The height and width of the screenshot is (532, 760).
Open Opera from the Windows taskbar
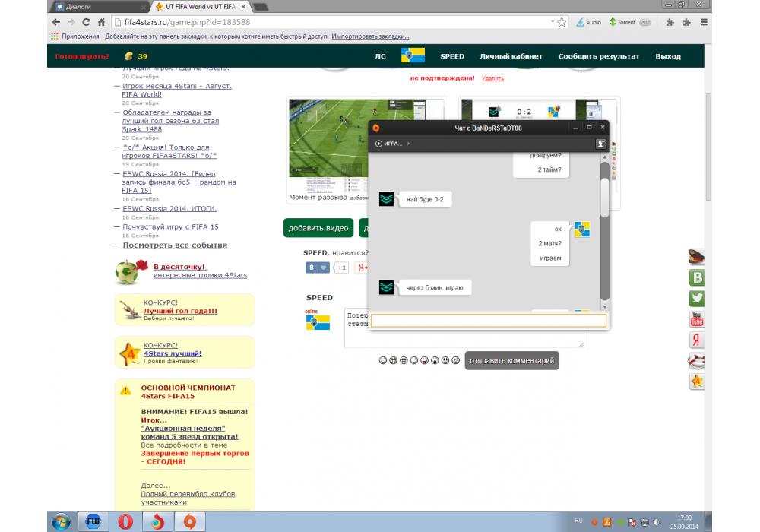coord(126,521)
